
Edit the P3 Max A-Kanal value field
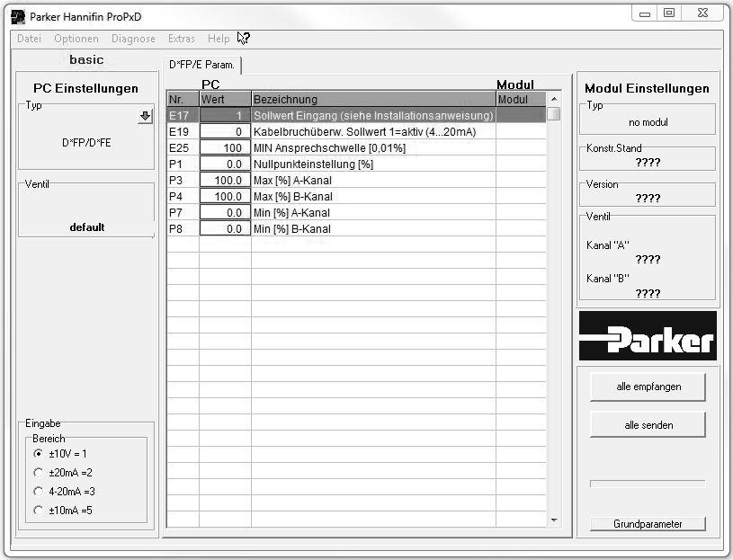pyautogui.click(x=226, y=181)
